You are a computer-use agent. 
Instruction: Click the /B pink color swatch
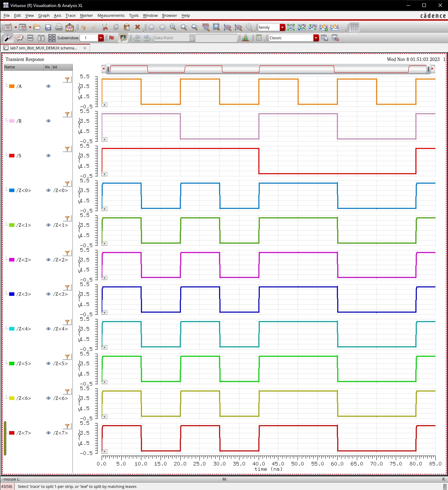[12, 121]
